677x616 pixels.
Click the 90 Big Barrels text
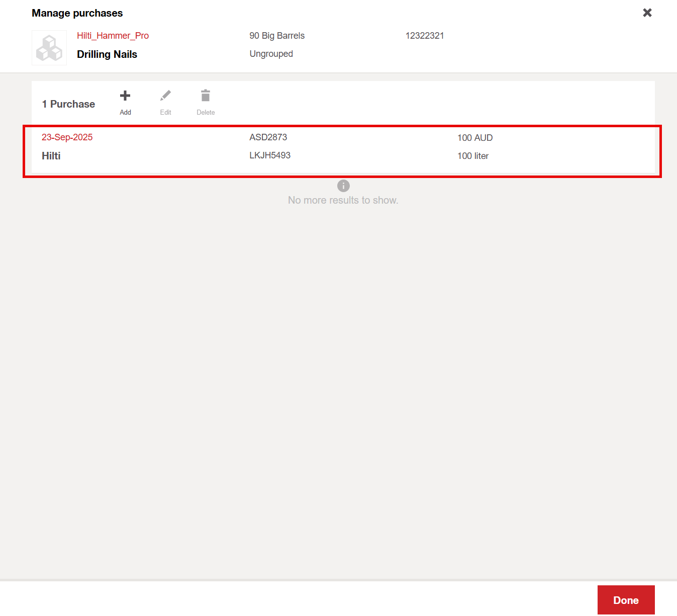pyautogui.click(x=277, y=36)
